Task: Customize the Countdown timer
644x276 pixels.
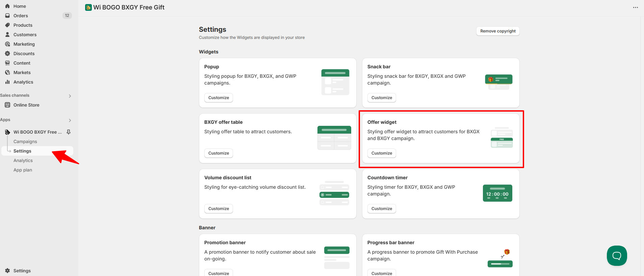Action: [x=382, y=209]
